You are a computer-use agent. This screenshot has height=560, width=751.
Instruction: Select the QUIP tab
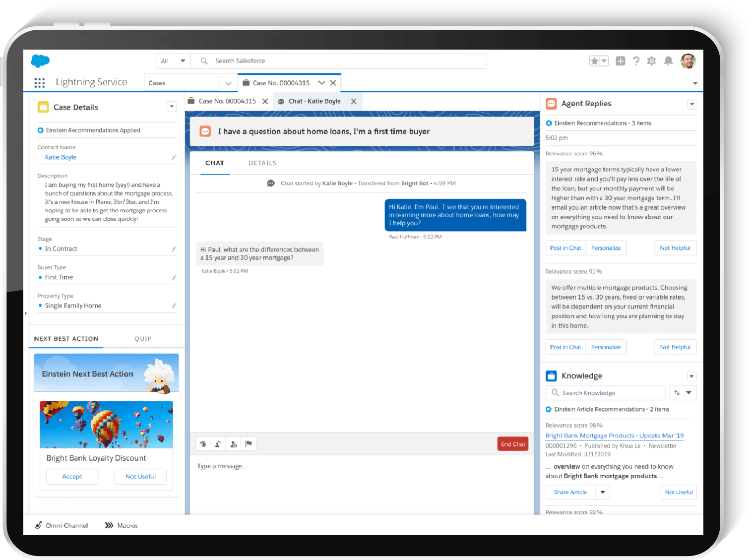click(143, 339)
